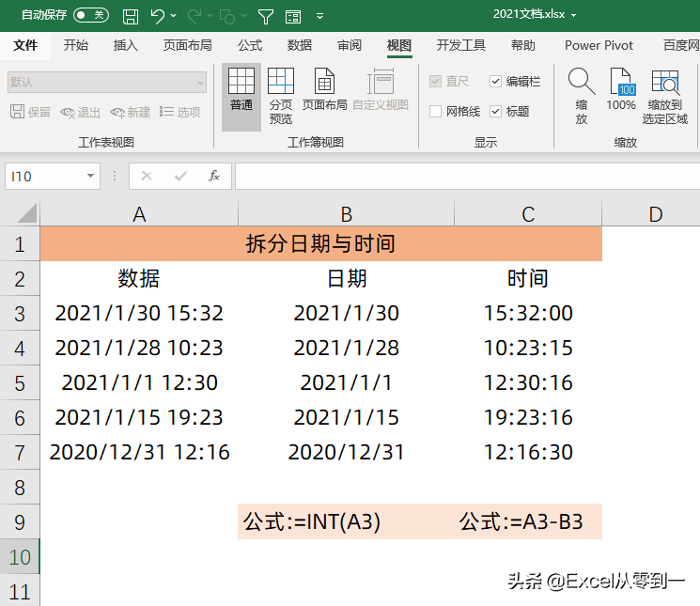Uncheck the Formula Bar (编辑栏) checkbox
Image resolution: width=700 pixels, height=606 pixels.
click(x=495, y=81)
